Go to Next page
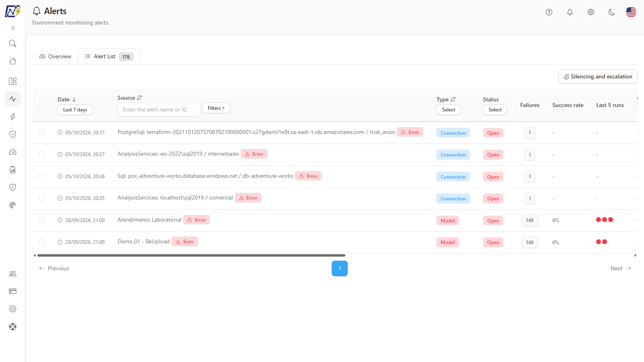The width and height of the screenshot is (644, 362). point(621,268)
